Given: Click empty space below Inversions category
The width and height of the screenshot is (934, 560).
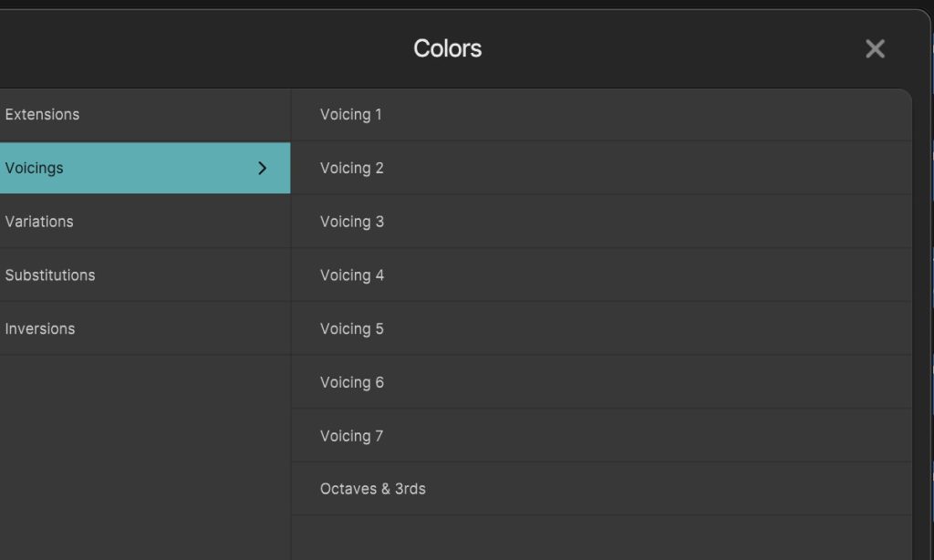Looking at the screenshot, I should [x=144, y=447].
